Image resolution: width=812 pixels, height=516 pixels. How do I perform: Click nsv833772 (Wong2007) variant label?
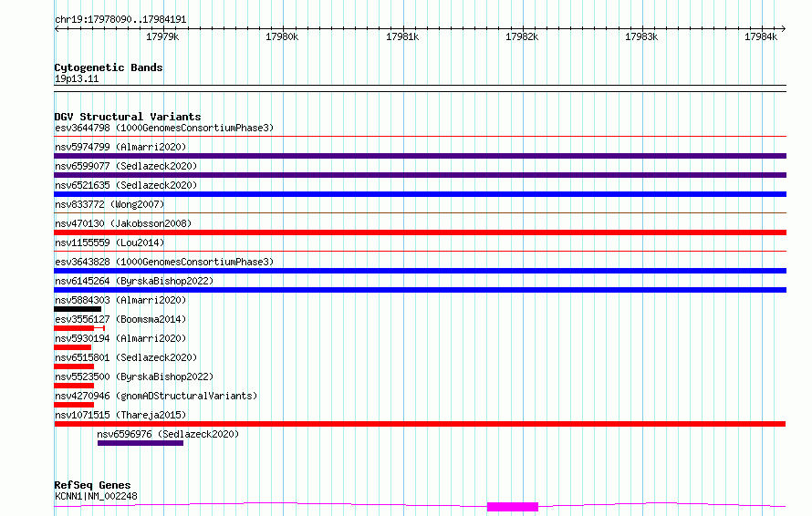(x=109, y=204)
